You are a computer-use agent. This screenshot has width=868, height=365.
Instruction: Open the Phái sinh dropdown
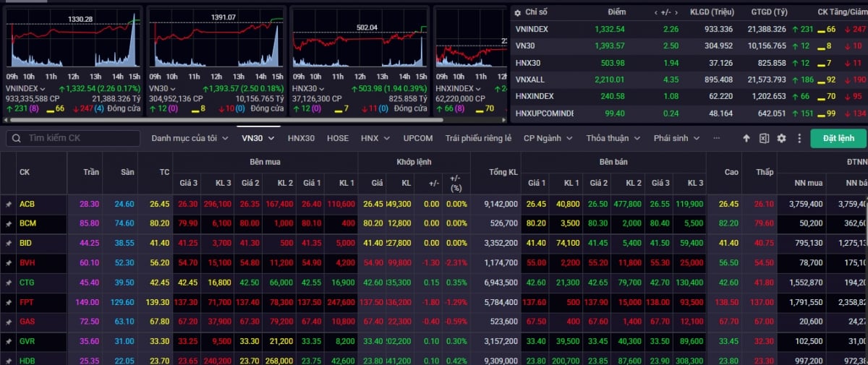coord(676,138)
